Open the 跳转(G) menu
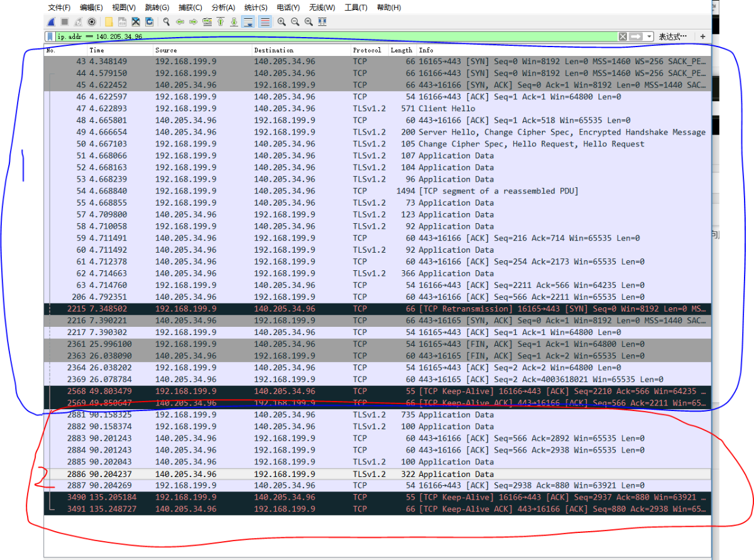This screenshot has height=560, width=754. tap(157, 8)
